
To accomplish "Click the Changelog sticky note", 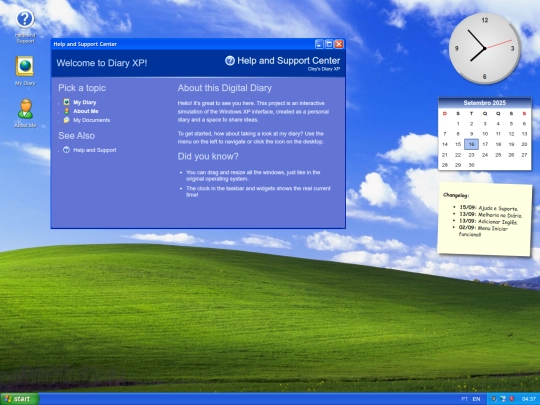I will 484,220.
